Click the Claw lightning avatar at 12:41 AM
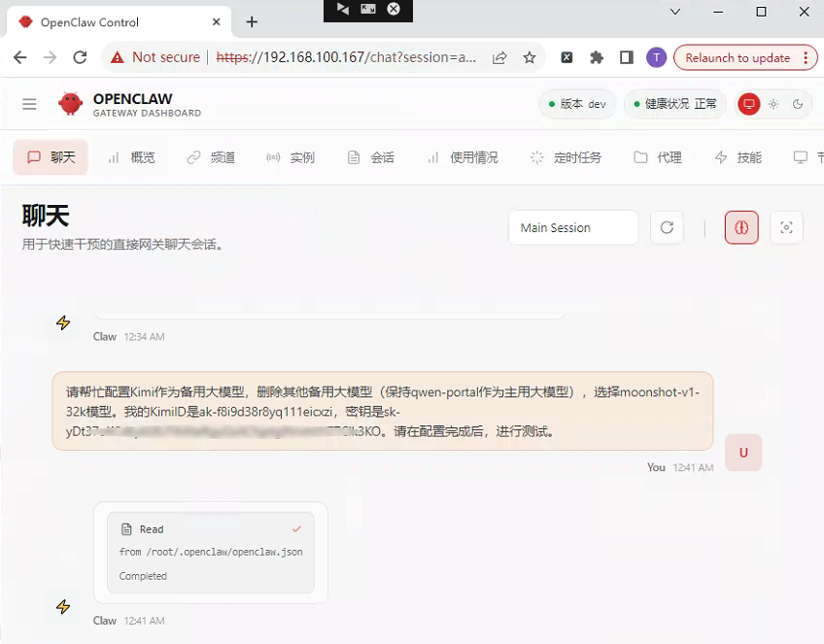This screenshot has width=824, height=644. click(x=63, y=607)
